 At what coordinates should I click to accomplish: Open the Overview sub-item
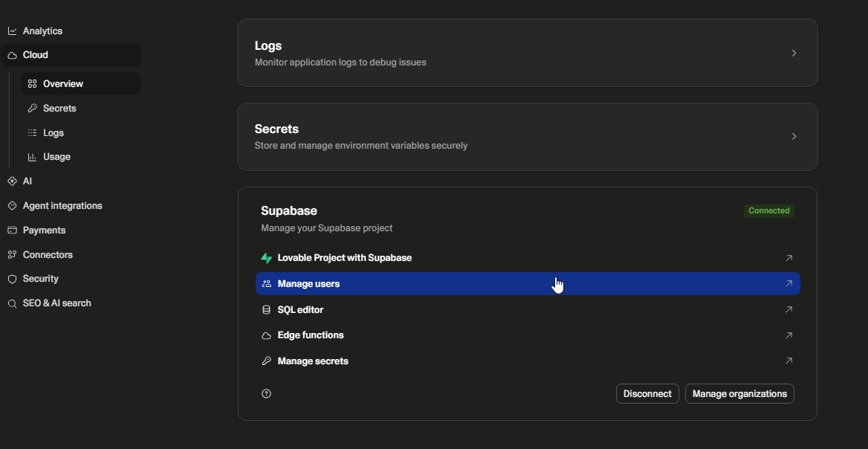coord(80,83)
